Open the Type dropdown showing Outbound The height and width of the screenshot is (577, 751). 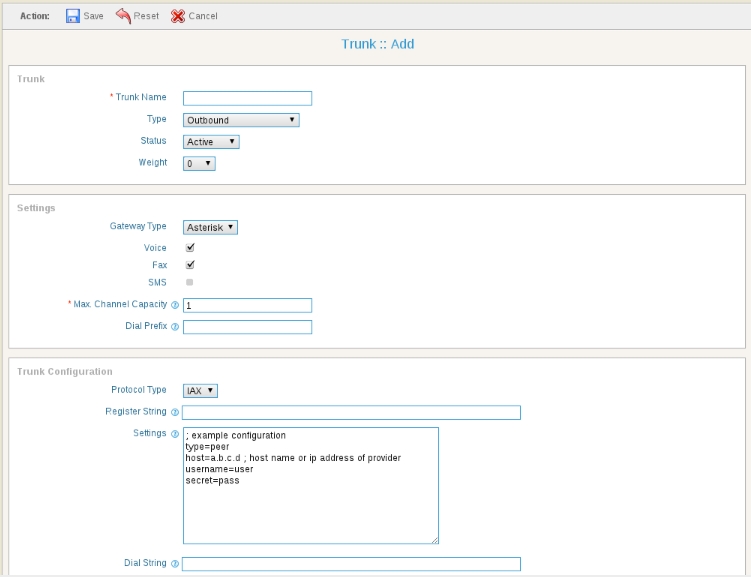pyautogui.click(x=241, y=120)
